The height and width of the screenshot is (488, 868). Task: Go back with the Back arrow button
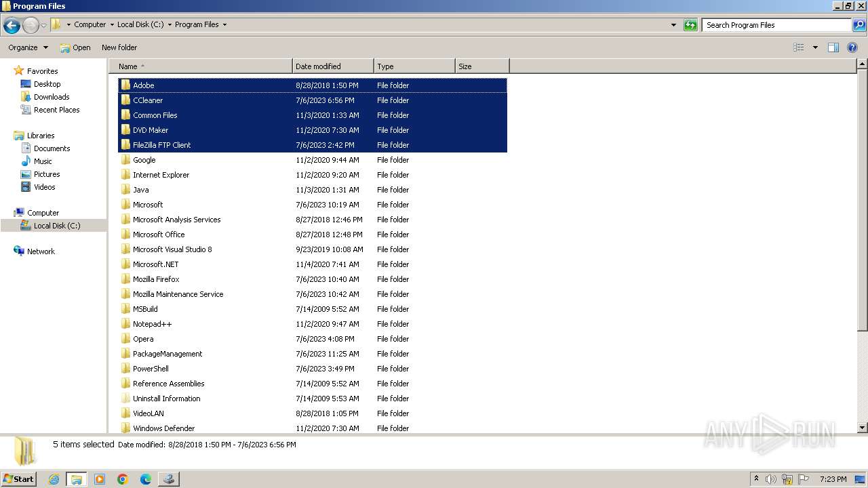[12, 26]
